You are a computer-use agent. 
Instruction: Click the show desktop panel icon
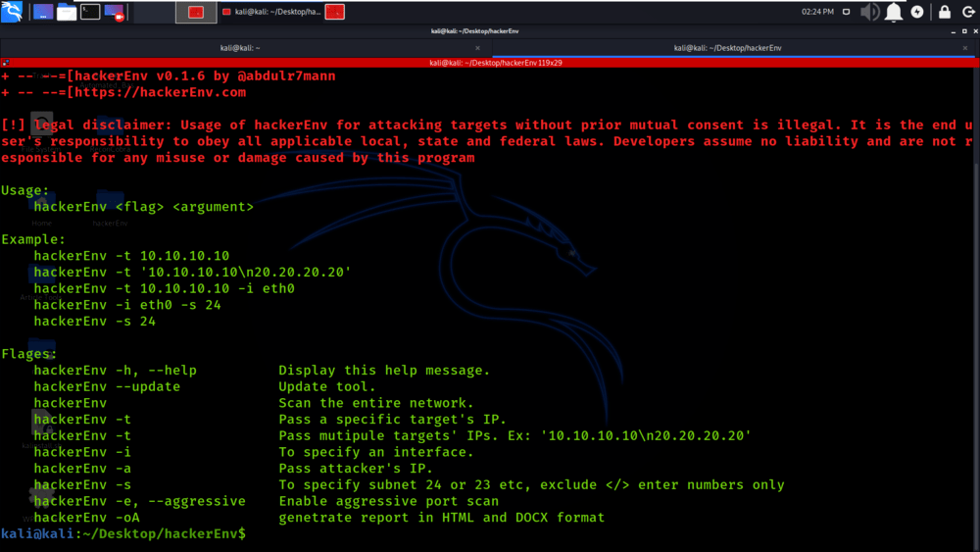[x=42, y=12]
